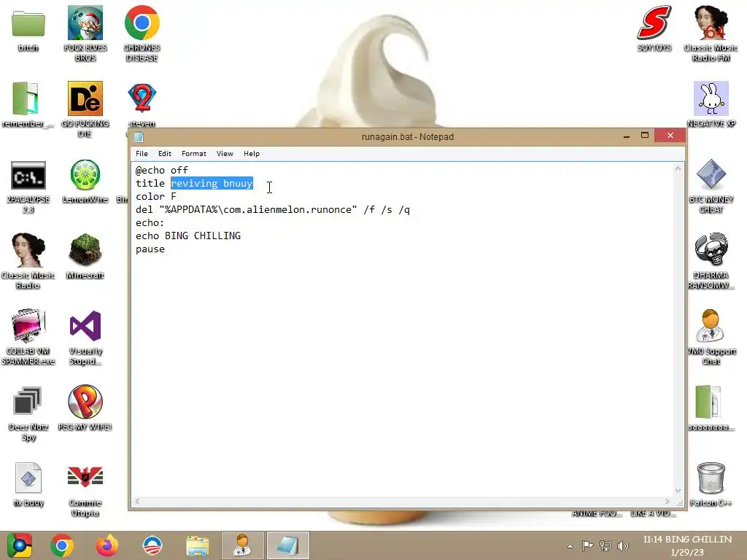The width and height of the screenshot is (747, 560).
Task: Click the 'echo BING CHILLING' line
Action: [x=188, y=236]
